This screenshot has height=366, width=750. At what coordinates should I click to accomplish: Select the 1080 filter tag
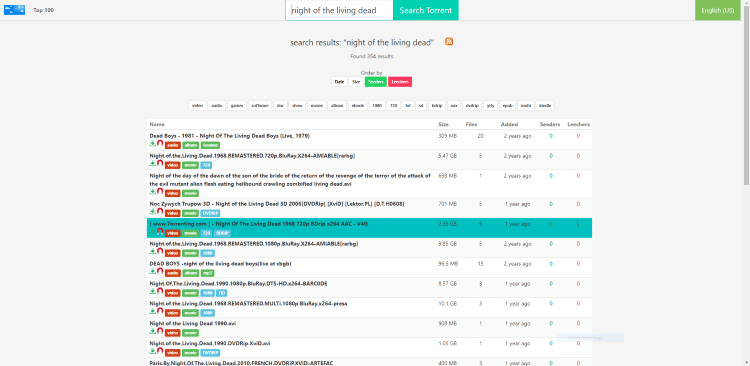[377, 105]
